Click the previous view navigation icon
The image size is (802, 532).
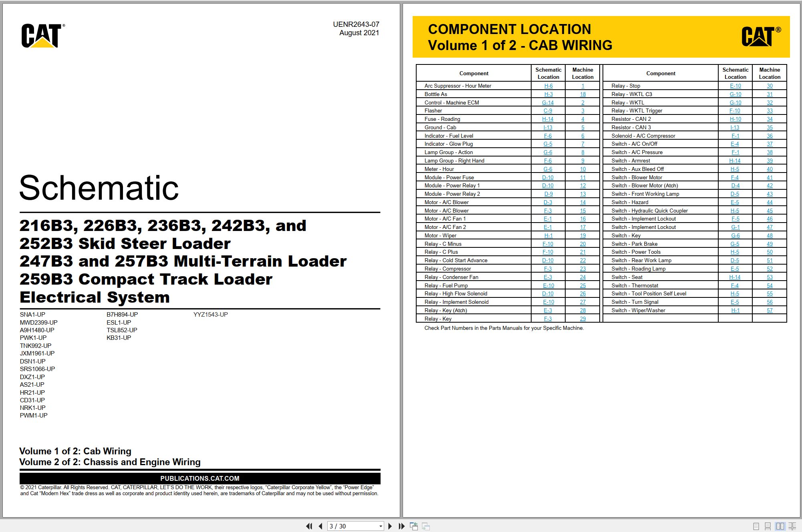click(x=413, y=526)
